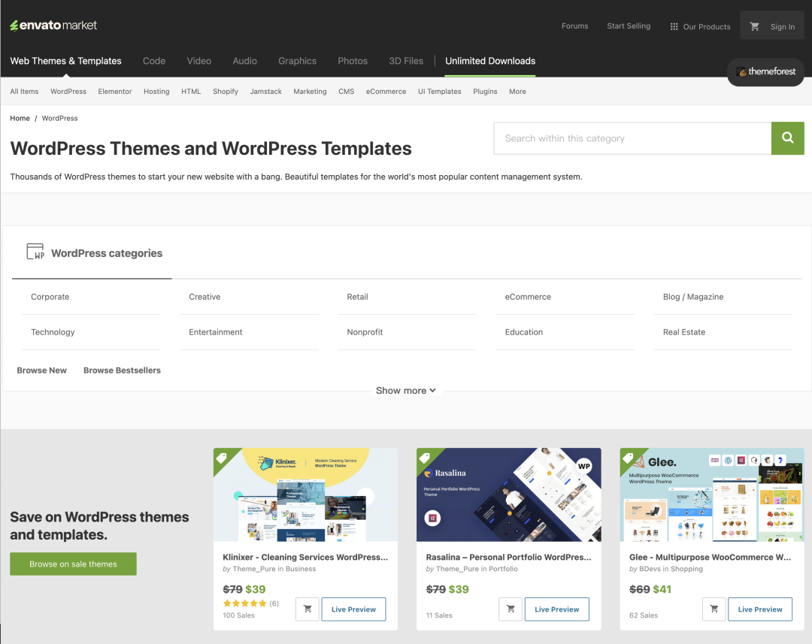Click the green search magnifier button
This screenshot has height=644, width=812.
[788, 138]
